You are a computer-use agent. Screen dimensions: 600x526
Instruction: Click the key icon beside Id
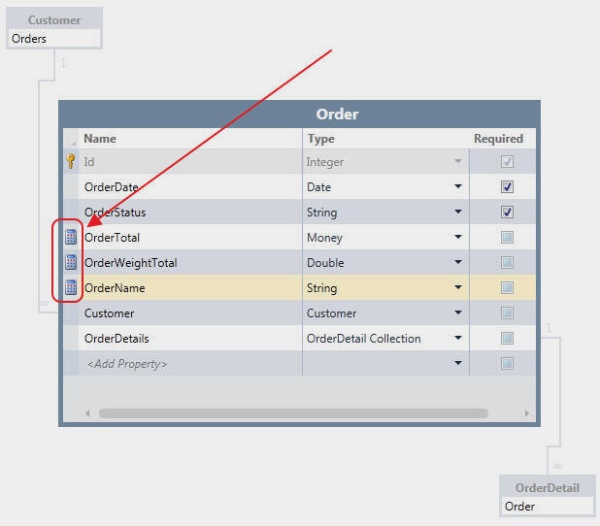(71, 161)
